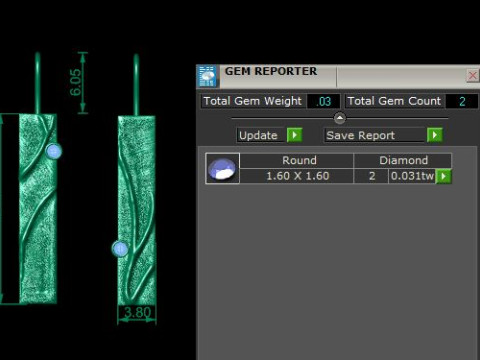Click the 3.80 dimension label
This screenshot has height=360, width=480.
click(137, 313)
